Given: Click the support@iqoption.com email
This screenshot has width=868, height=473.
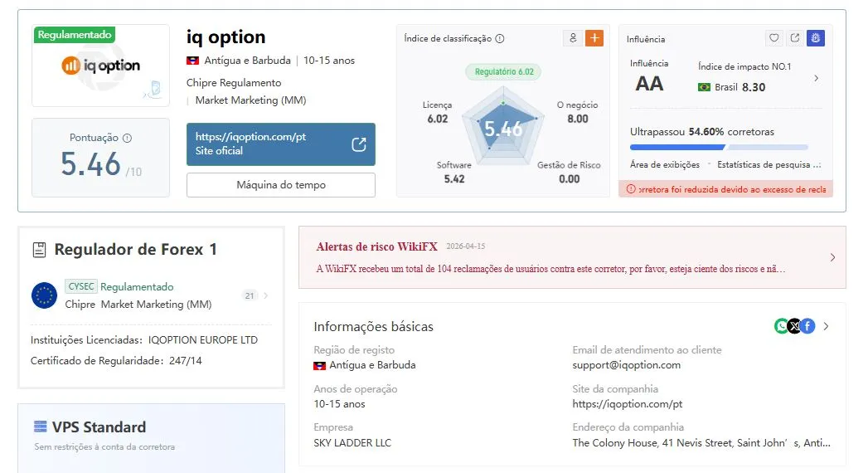Looking at the screenshot, I should pyautogui.click(x=627, y=366).
